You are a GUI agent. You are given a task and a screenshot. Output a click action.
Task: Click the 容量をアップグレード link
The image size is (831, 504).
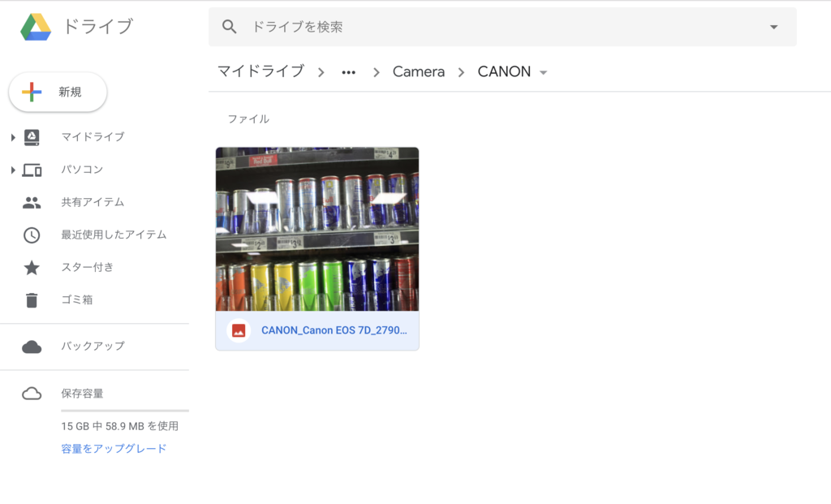[114, 447]
